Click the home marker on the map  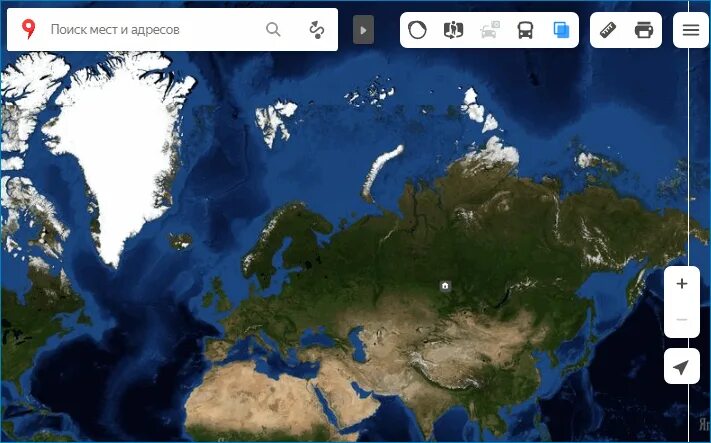click(445, 286)
